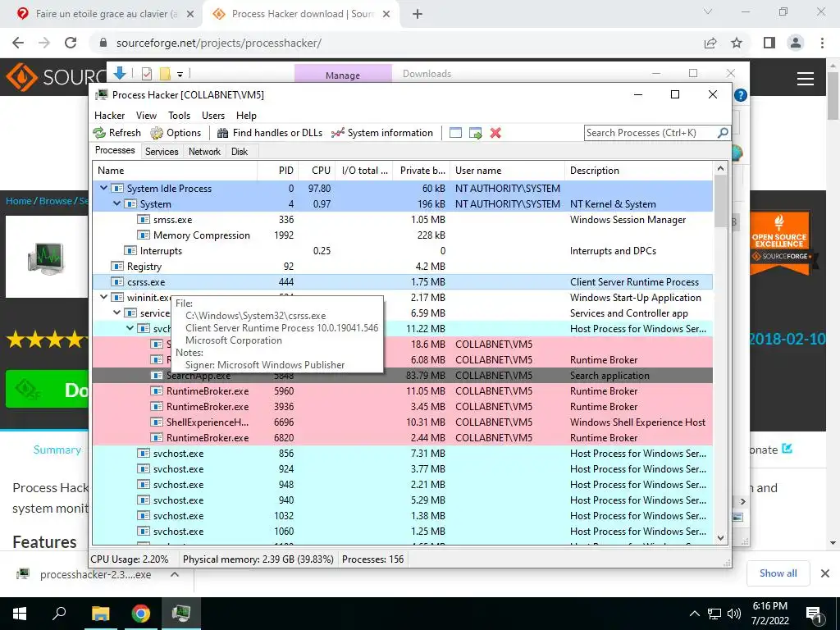Collapse System Idle Process tree node

coord(104,188)
